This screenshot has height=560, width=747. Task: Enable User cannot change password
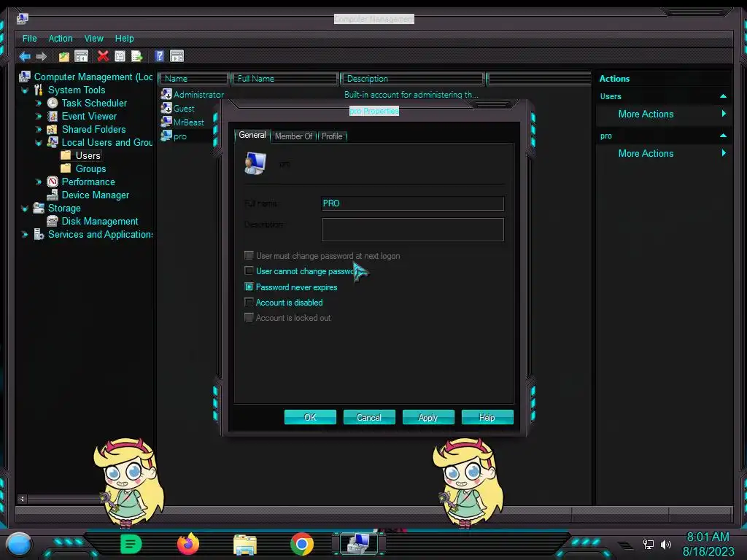coord(249,271)
